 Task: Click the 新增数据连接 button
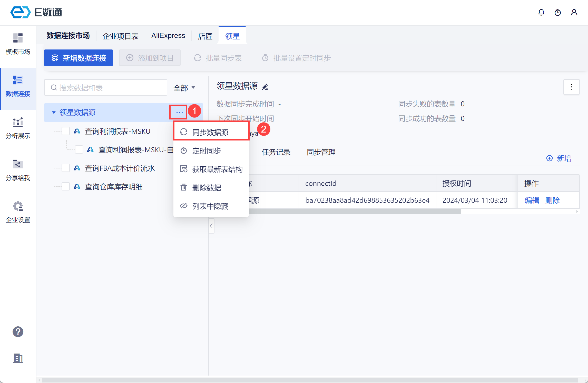79,58
